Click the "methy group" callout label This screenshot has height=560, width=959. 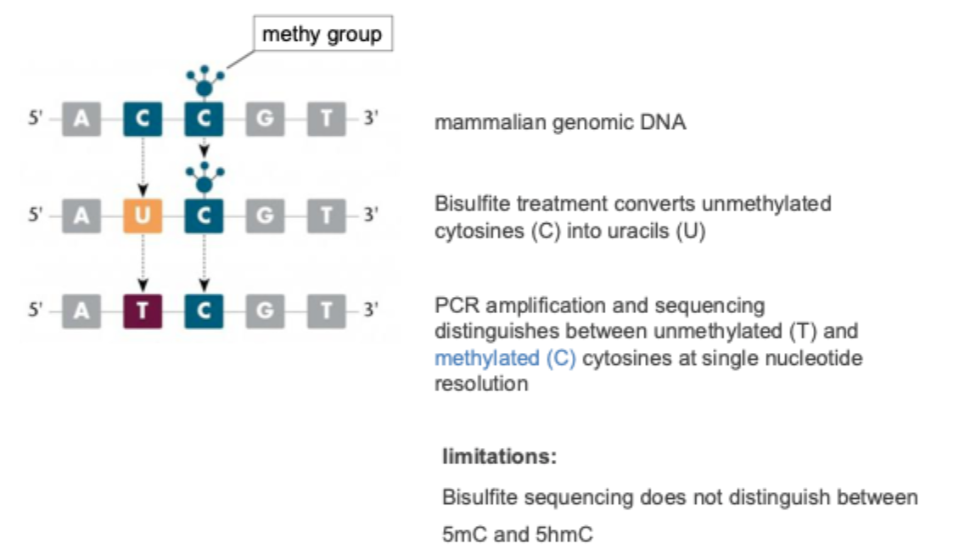click(322, 35)
